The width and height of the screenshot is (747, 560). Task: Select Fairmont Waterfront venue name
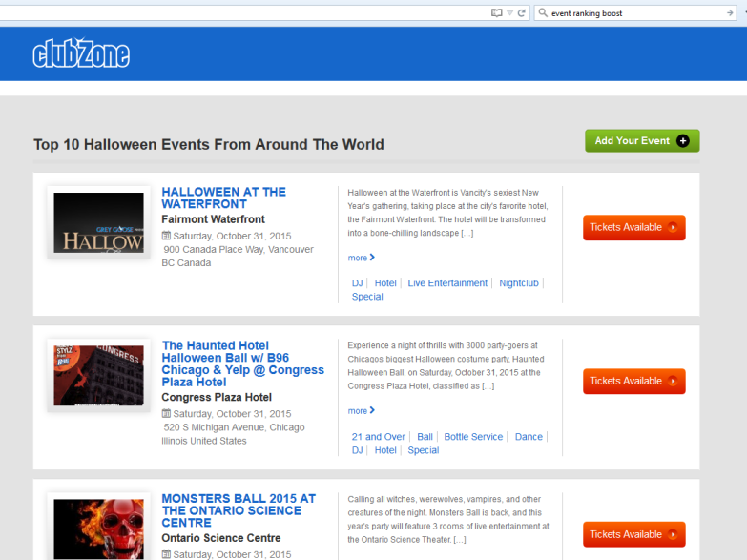pyautogui.click(x=213, y=219)
